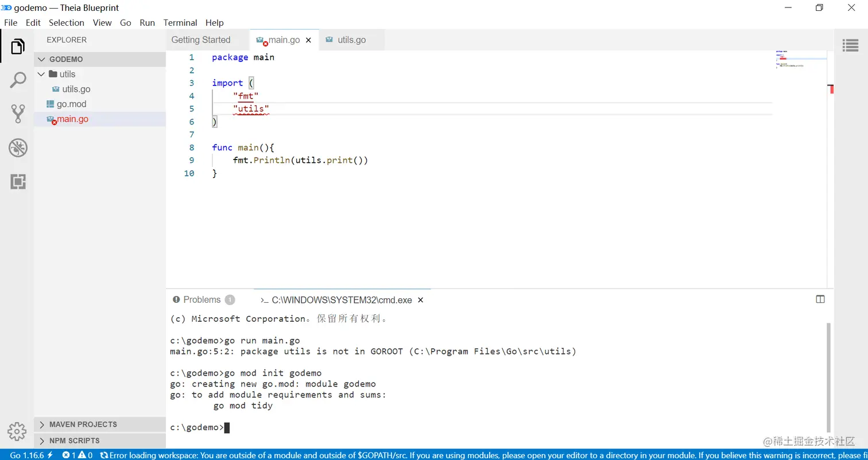Click the "fmt" import string
Screen dimensions: 868x460
[x=246, y=96]
